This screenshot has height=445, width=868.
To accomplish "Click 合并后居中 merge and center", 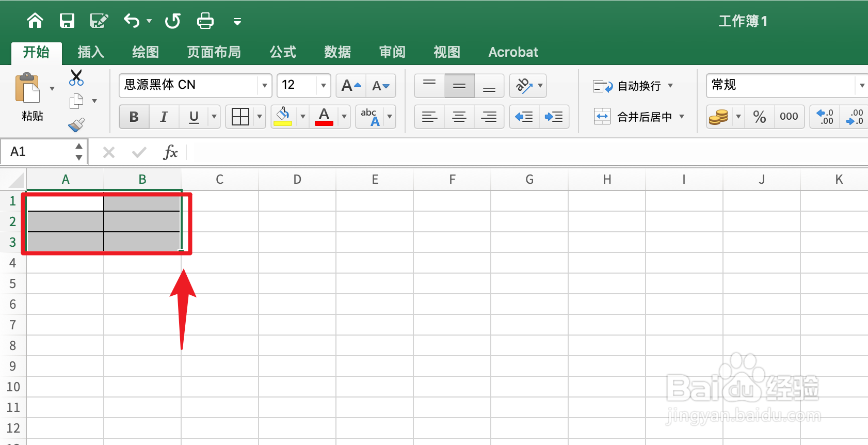I will click(x=633, y=117).
